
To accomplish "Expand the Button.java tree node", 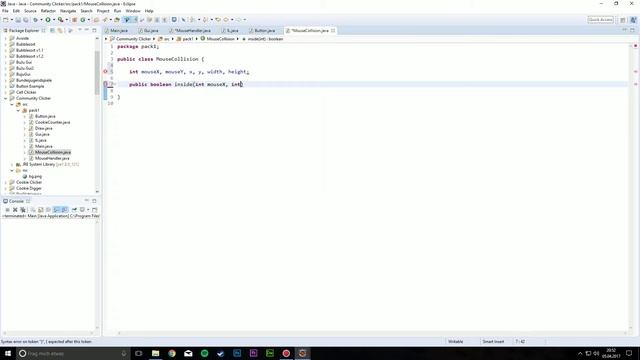I will point(25,116).
